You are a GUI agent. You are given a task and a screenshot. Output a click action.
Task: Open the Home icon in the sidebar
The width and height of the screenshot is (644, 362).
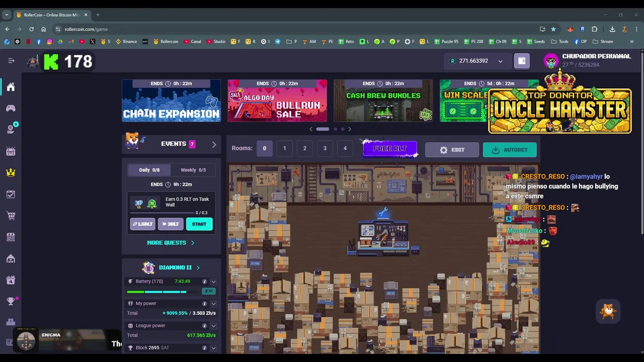(x=11, y=87)
